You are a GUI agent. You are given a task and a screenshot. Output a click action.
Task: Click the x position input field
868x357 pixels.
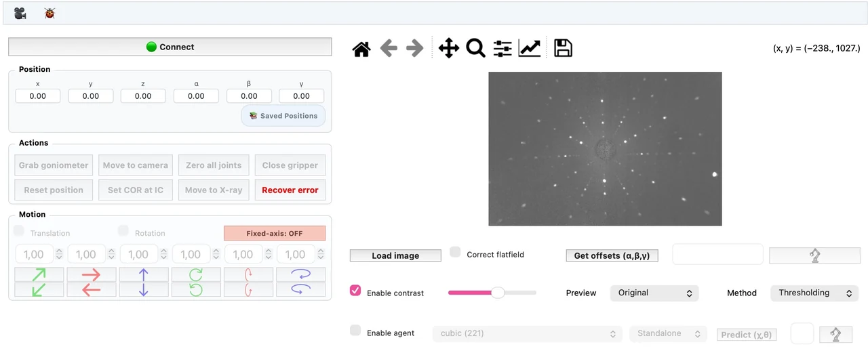pos(38,96)
